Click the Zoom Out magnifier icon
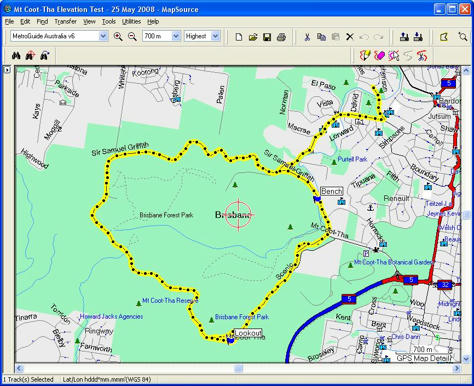This screenshot has height=386, width=474. click(132, 36)
